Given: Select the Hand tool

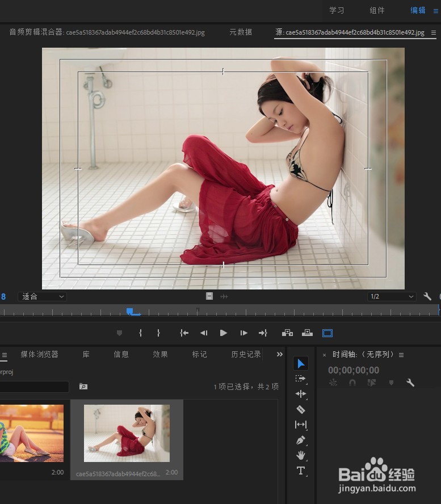Looking at the screenshot, I should tap(301, 455).
